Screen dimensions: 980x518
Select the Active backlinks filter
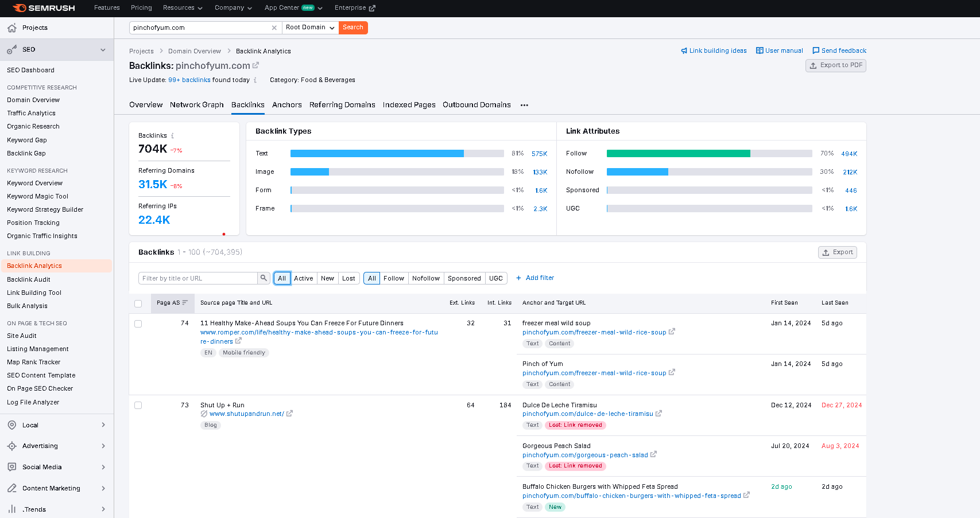[304, 278]
